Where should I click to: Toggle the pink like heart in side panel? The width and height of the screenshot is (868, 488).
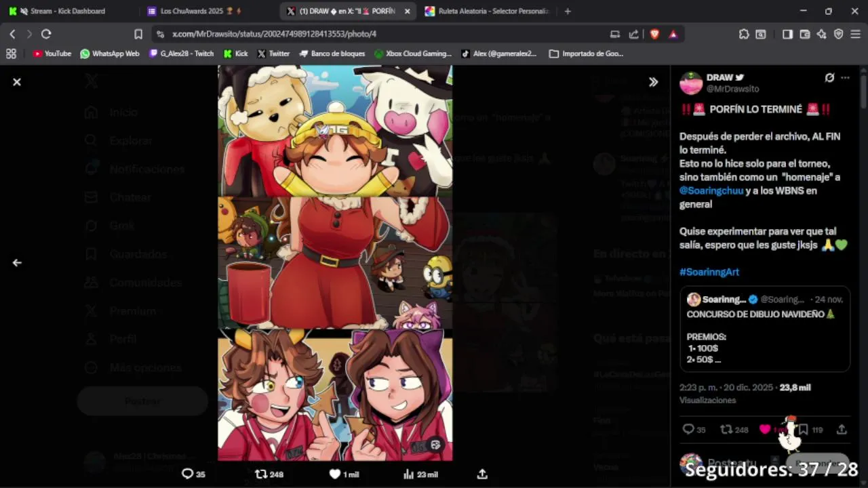coord(765,430)
